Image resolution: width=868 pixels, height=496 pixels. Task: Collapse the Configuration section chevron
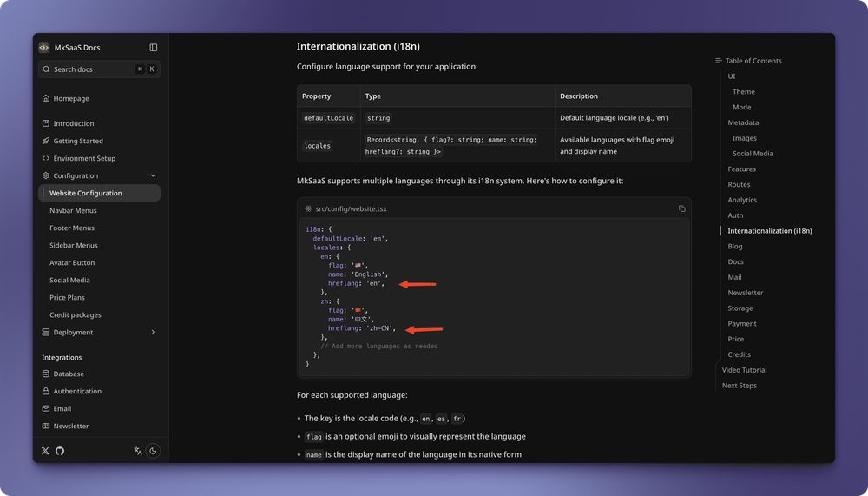(x=153, y=175)
